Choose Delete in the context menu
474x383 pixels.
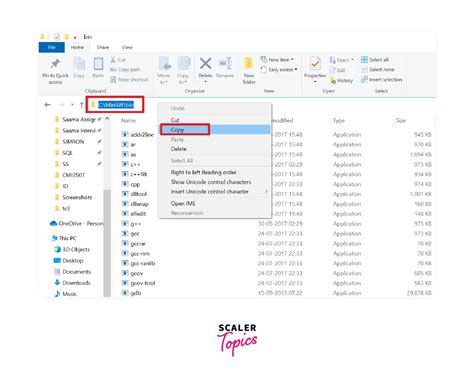pyautogui.click(x=214, y=149)
